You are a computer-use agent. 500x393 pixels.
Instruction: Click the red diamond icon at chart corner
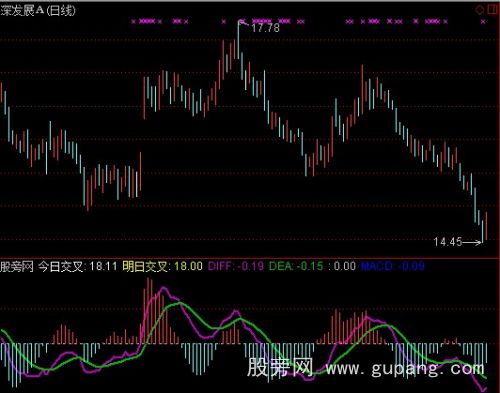point(479,10)
